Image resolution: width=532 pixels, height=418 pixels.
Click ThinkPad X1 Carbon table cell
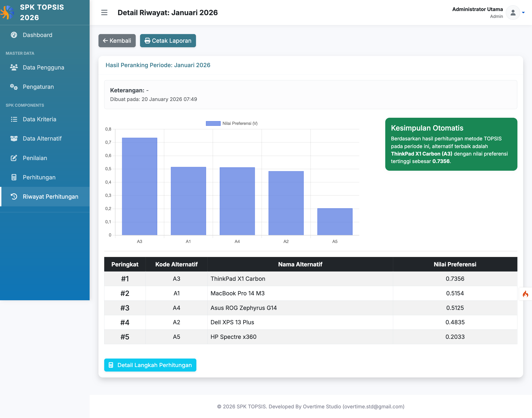300,279
